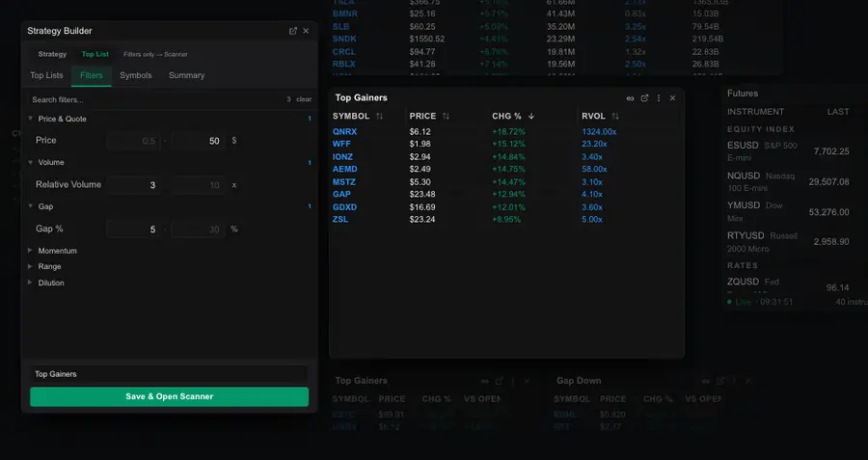This screenshot has height=460, width=868.
Task: Open the Summary tab
Action: [x=186, y=75]
